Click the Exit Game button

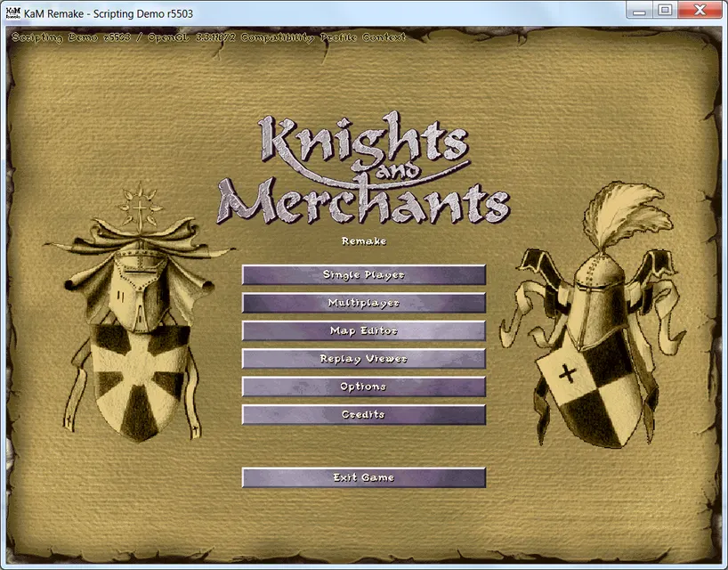[363, 477]
